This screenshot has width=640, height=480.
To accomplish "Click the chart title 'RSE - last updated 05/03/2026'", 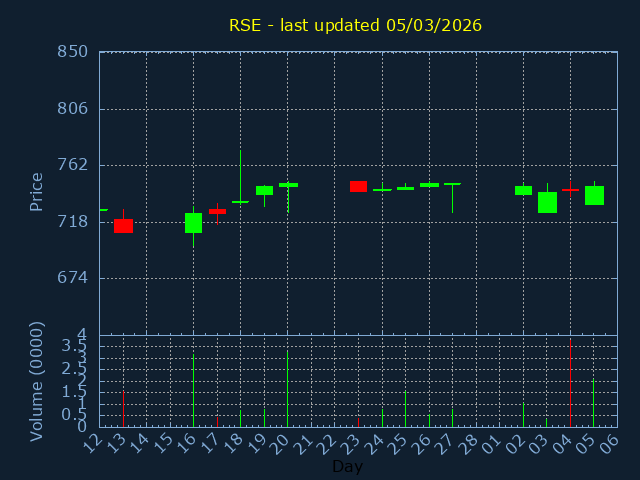I will tap(355, 25).
